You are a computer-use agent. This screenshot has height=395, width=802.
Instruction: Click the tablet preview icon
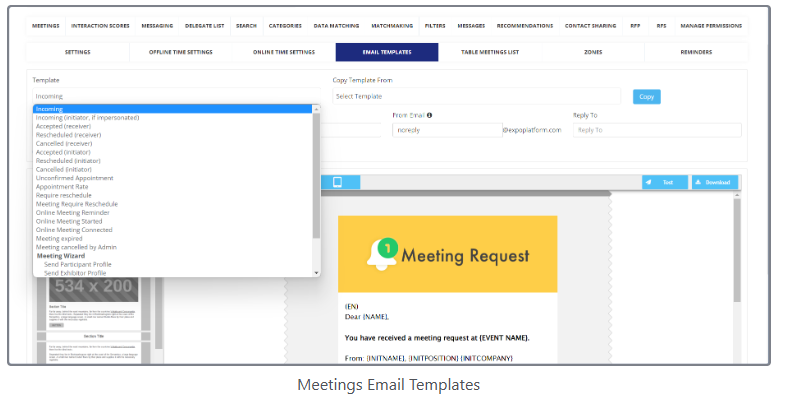click(x=337, y=182)
